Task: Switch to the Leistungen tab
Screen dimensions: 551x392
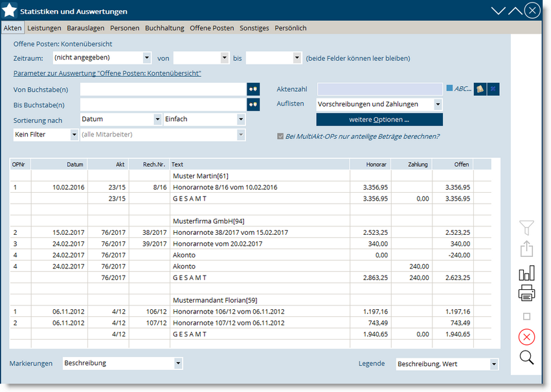Action: 44,28
